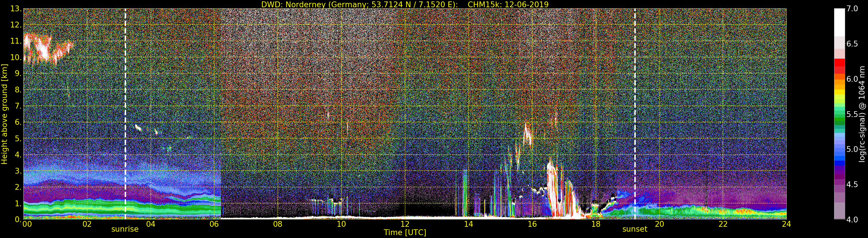Select the 06 hour tick label
The height and width of the screenshot is (238, 868).
tap(214, 224)
